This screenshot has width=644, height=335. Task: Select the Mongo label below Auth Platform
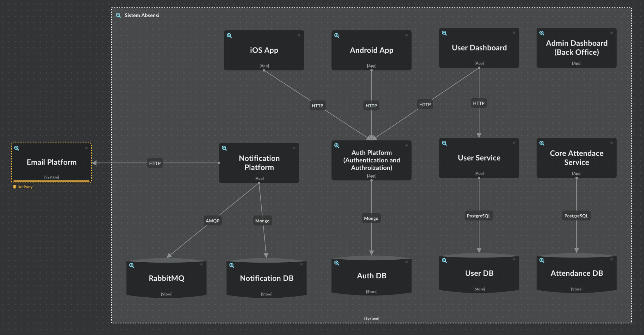(x=371, y=218)
